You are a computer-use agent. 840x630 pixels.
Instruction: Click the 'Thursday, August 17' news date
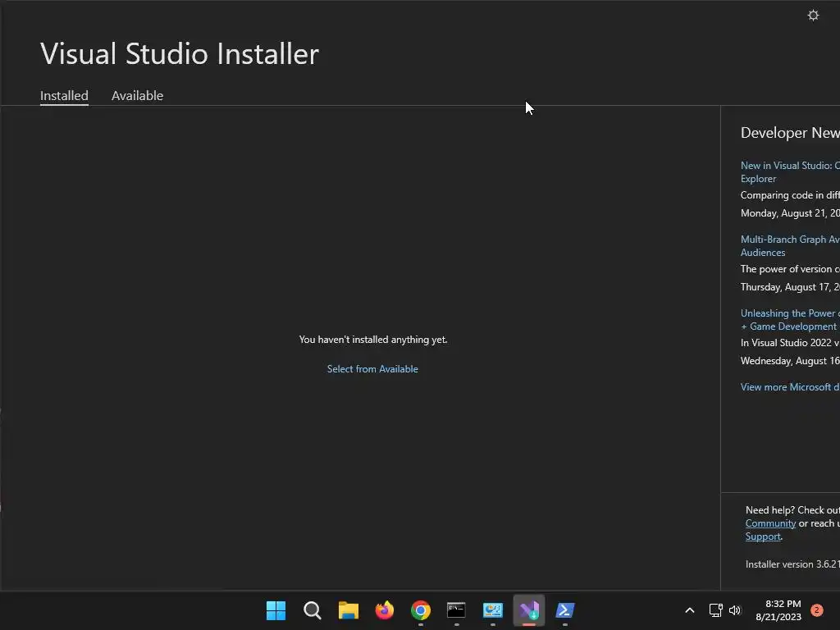point(790,287)
